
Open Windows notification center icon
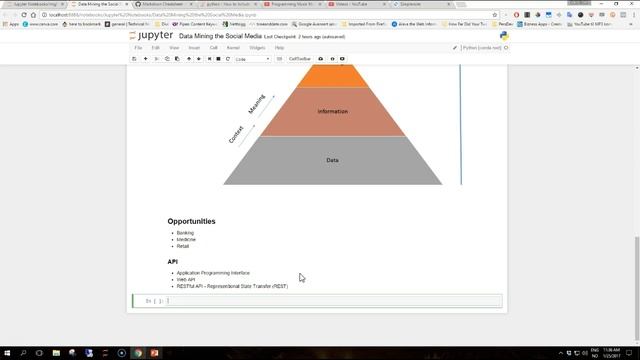629,353
